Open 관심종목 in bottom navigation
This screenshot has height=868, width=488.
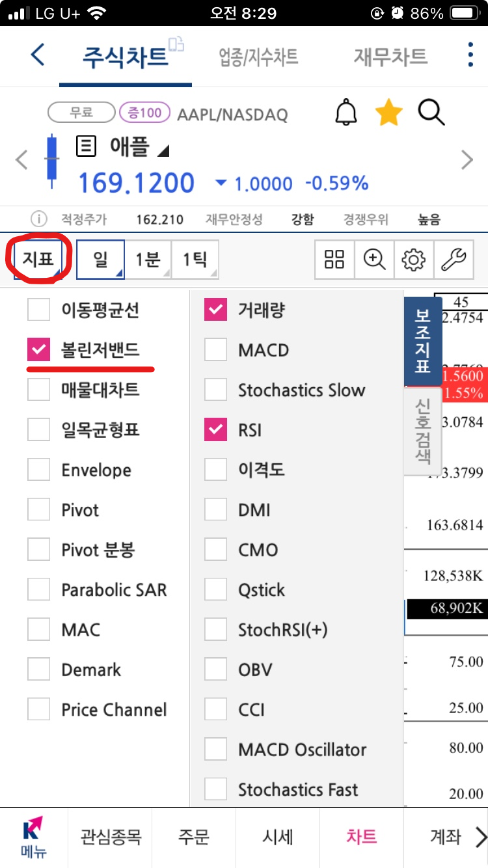[111, 836]
